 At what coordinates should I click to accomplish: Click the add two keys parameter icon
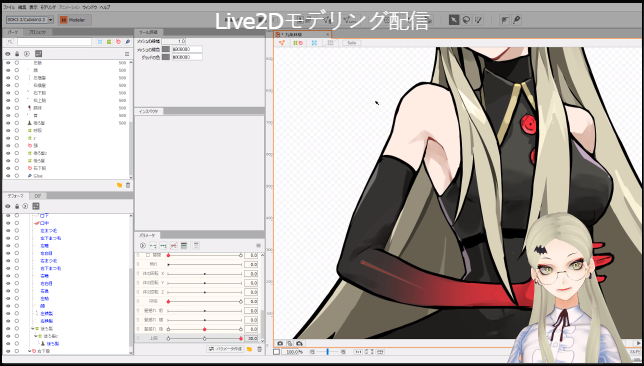[153, 246]
